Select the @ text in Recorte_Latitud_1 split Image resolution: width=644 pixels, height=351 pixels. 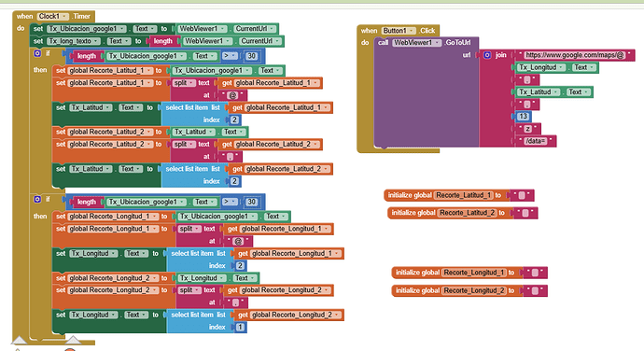[232, 95]
